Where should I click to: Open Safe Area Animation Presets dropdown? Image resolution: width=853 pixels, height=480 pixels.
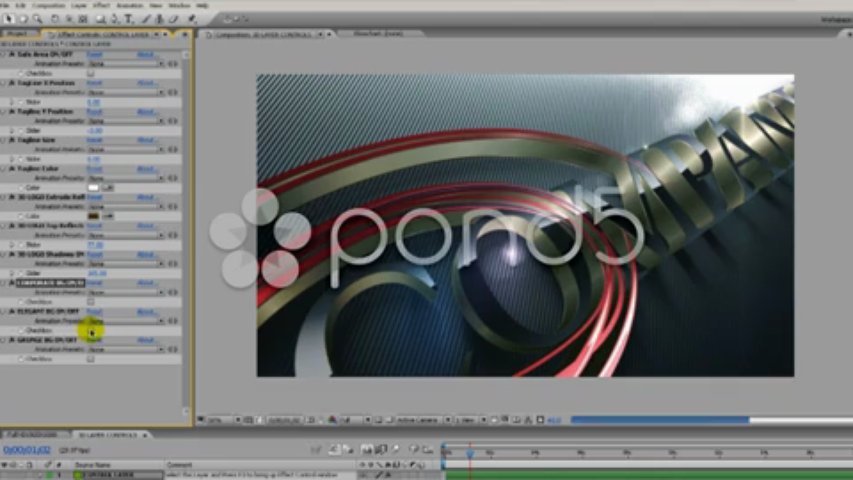click(125, 64)
